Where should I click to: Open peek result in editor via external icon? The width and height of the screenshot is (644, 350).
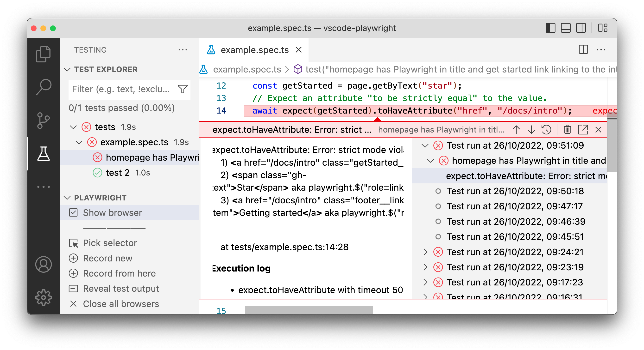[x=583, y=130]
